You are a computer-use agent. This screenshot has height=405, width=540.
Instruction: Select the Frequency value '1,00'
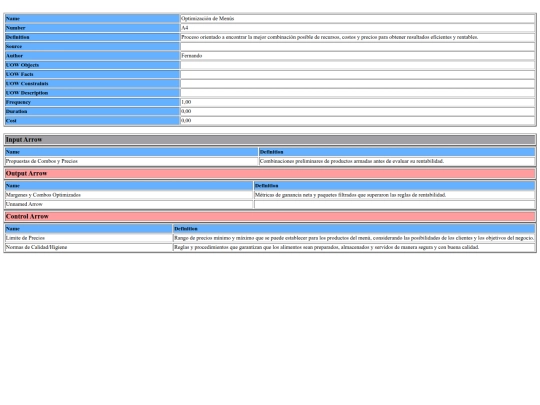click(186, 102)
